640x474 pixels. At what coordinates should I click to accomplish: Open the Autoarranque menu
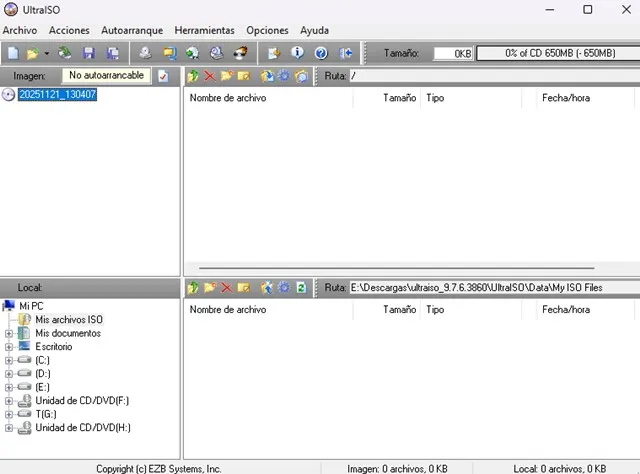click(x=131, y=31)
